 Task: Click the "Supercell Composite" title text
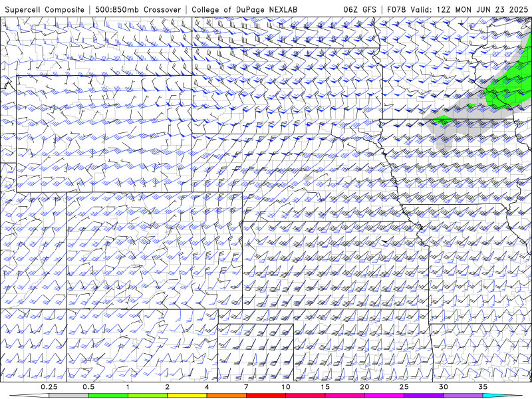45,9
